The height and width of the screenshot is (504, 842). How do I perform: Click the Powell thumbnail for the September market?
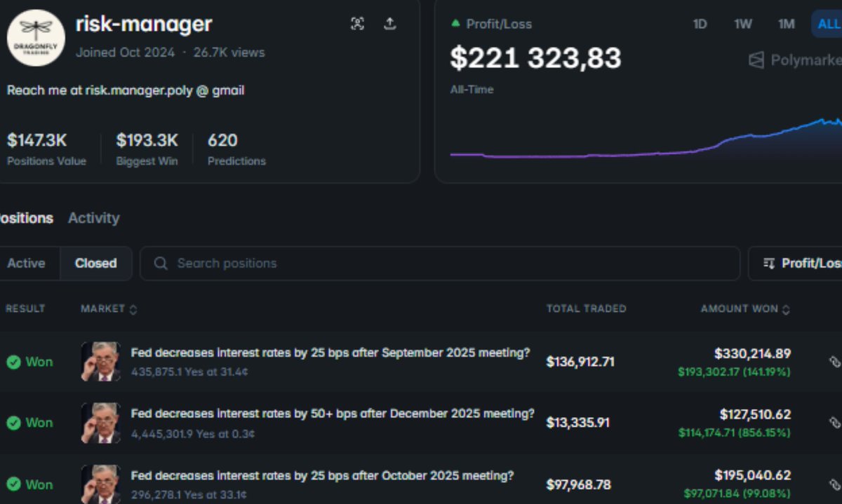click(101, 362)
